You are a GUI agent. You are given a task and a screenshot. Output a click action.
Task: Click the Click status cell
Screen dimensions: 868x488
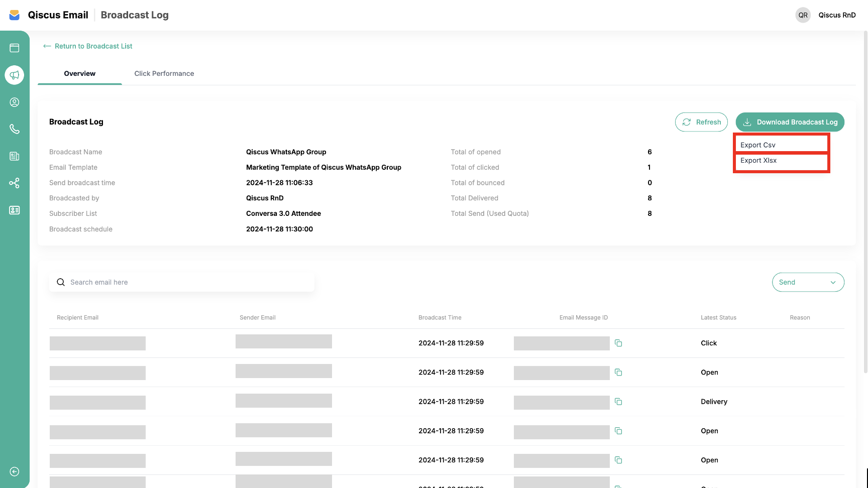[709, 343]
